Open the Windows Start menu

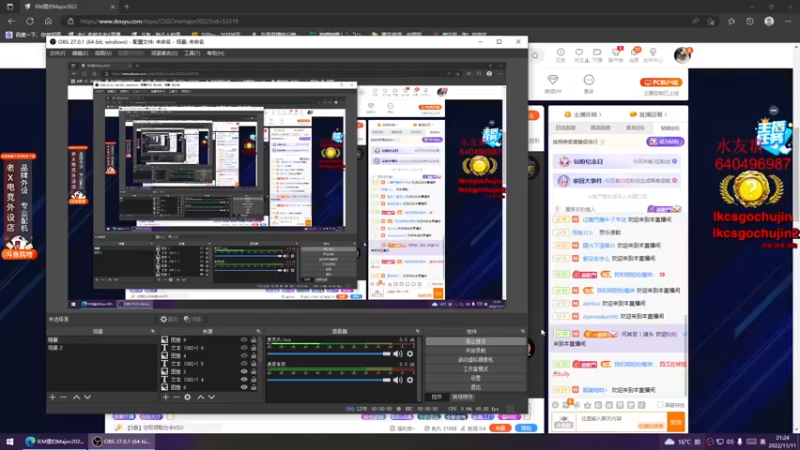tap(10, 441)
